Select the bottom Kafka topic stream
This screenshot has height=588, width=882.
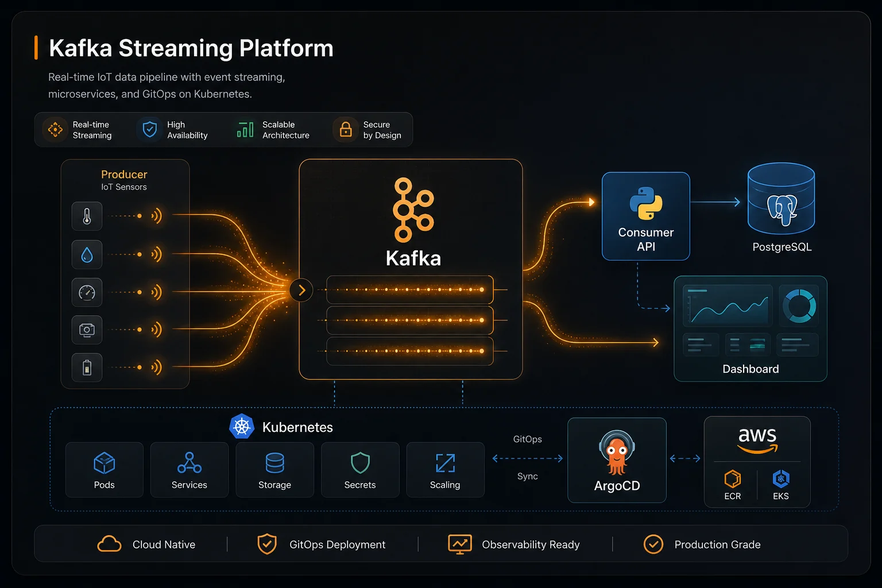[410, 351]
